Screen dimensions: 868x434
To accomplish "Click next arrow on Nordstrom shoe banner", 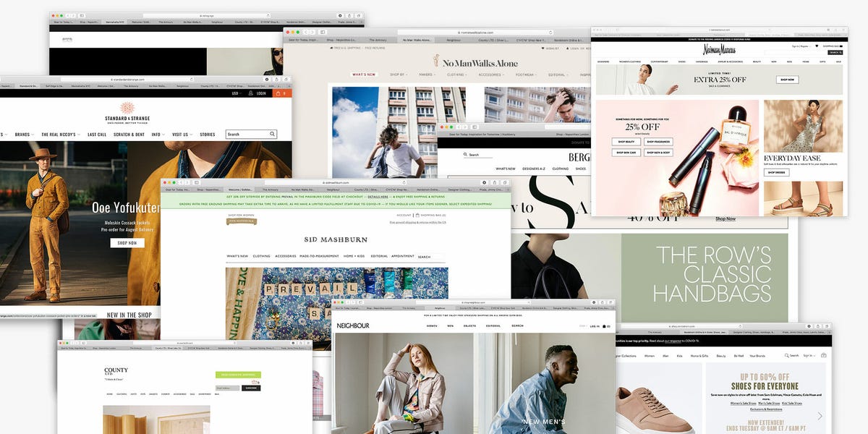I will click(x=820, y=416).
